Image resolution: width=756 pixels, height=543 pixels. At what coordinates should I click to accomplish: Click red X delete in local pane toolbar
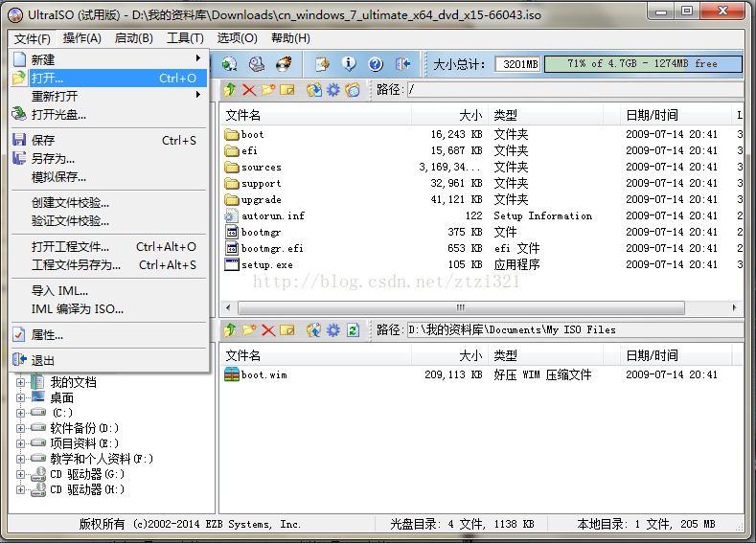coord(268,330)
